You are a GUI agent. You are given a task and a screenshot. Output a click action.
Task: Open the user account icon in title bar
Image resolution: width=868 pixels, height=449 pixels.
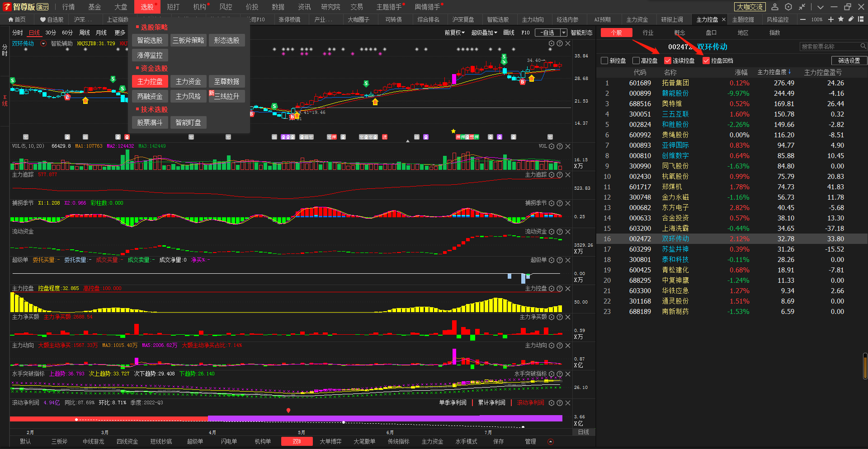pos(775,7)
